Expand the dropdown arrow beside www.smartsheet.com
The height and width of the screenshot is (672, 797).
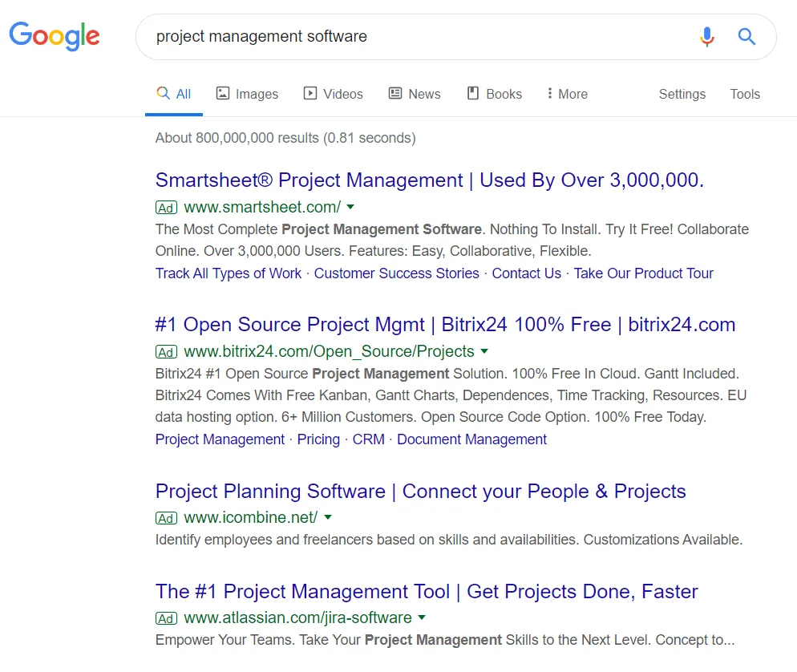pyautogui.click(x=350, y=207)
